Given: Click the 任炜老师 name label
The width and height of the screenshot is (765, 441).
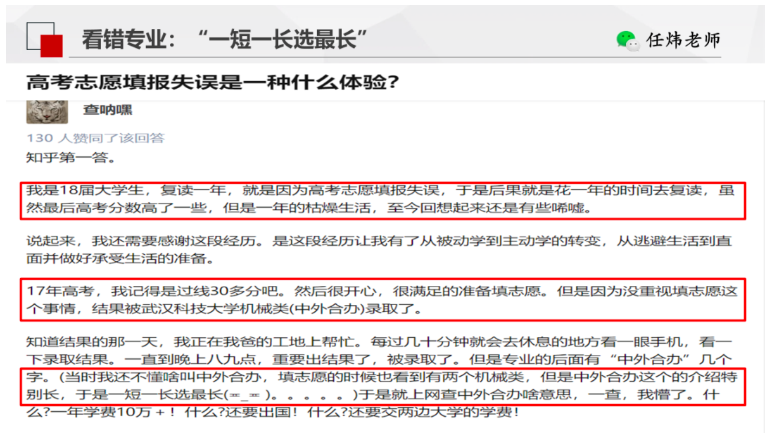Looking at the screenshot, I should tap(683, 40).
